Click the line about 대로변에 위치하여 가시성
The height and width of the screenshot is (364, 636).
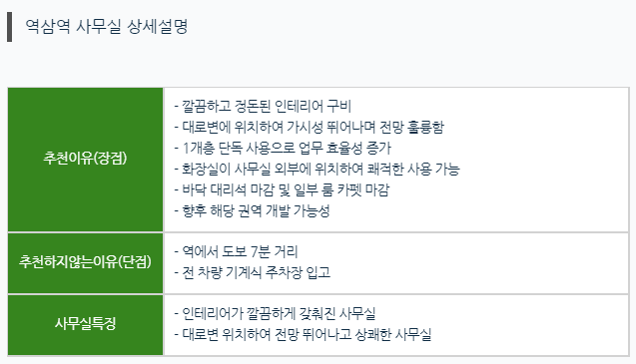[310, 128]
